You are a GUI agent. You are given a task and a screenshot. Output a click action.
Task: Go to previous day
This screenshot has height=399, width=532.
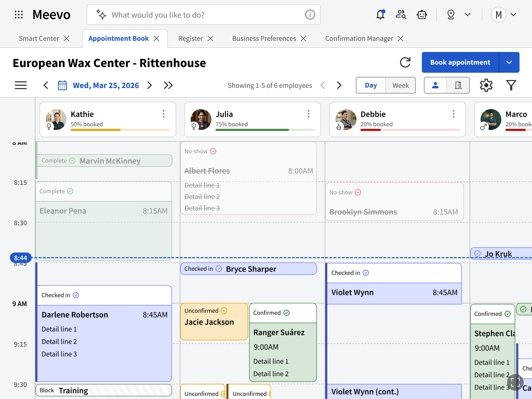pyautogui.click(x=46, y=85)
